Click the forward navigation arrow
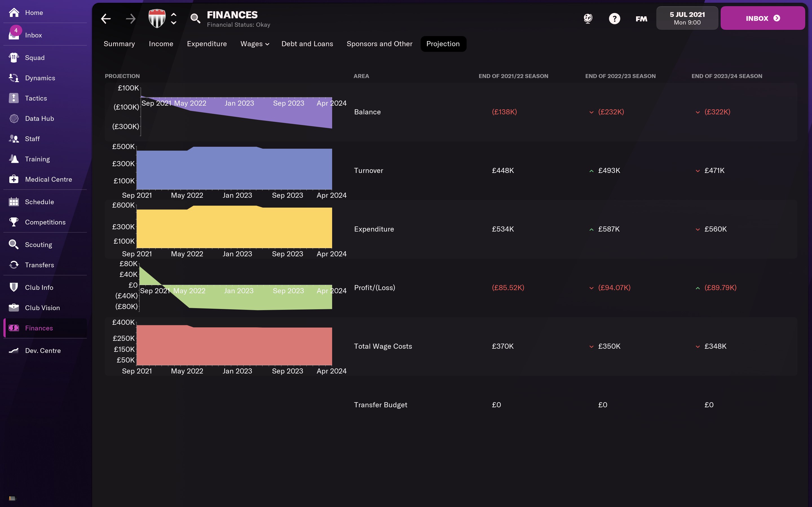812x507 pixels. (131, 19)
